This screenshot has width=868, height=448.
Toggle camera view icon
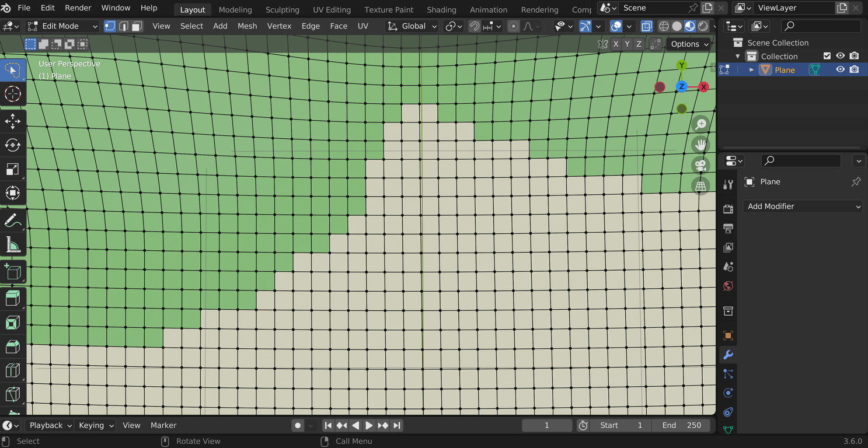pos(700,165)
